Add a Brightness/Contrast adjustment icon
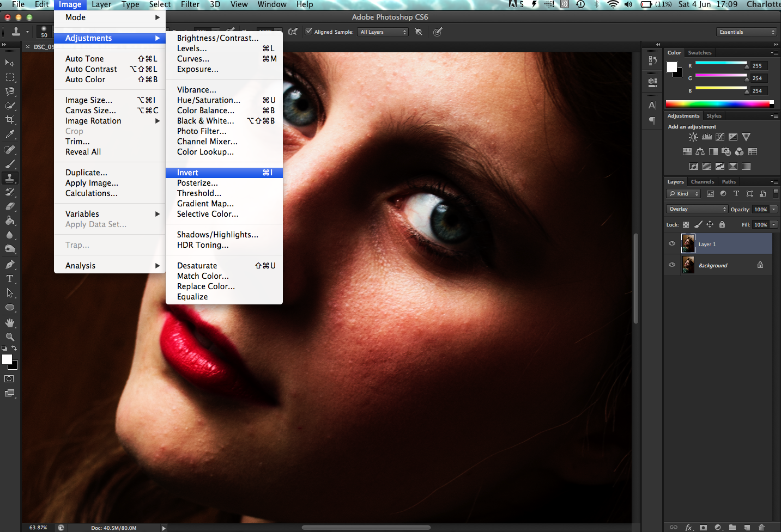 pos(693,137)
